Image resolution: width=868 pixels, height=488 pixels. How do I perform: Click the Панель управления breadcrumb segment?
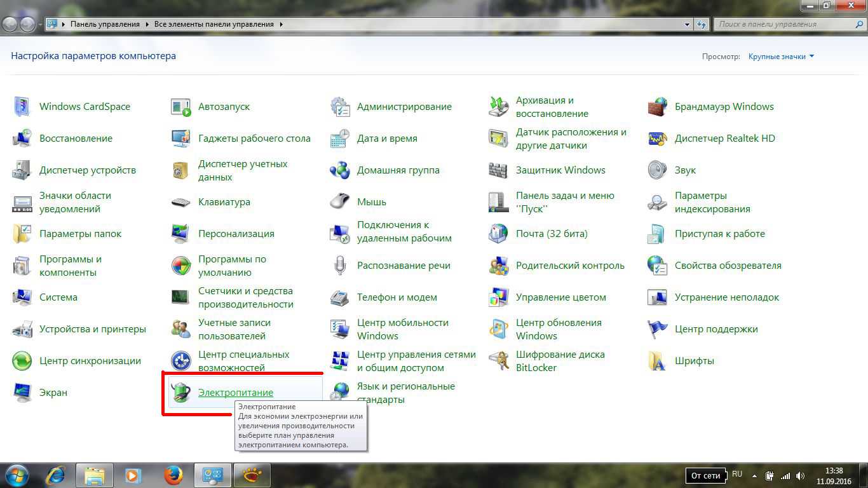coord(105,24)
